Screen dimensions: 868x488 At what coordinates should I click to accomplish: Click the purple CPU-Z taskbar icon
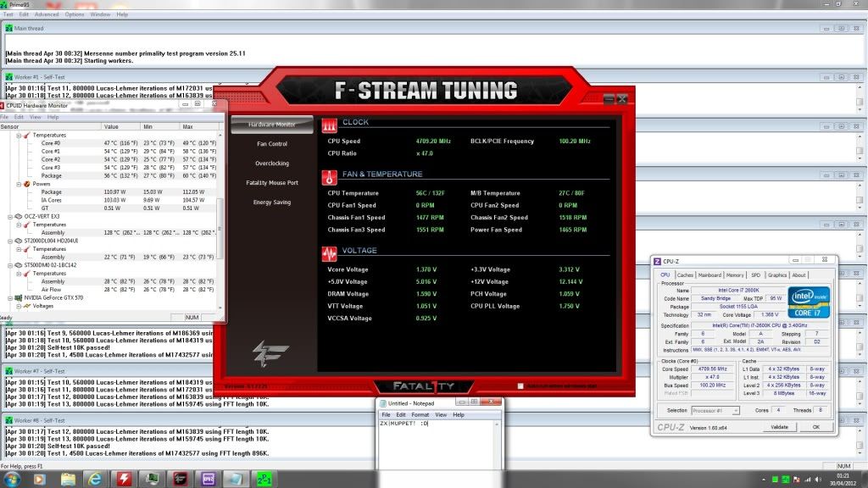(208, 480)
